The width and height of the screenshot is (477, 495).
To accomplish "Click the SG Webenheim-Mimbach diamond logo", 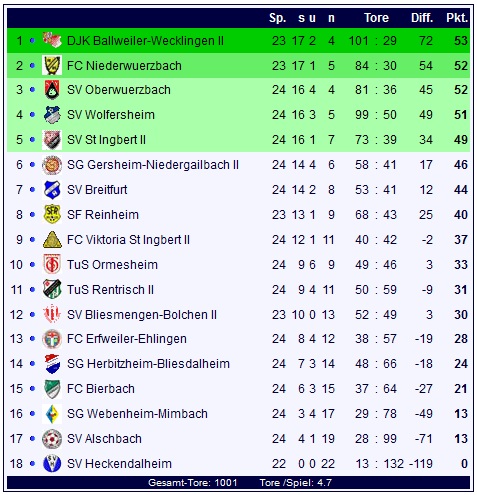I will [x=52, y=414].
